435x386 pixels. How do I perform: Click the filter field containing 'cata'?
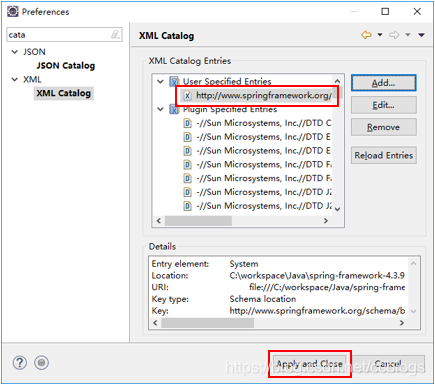click(64, 35)
